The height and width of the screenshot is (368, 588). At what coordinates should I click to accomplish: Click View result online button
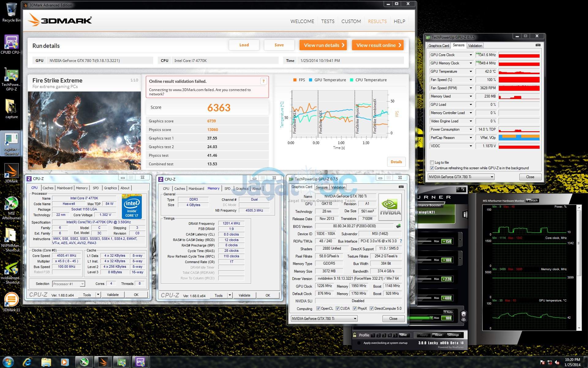(378, 45)
